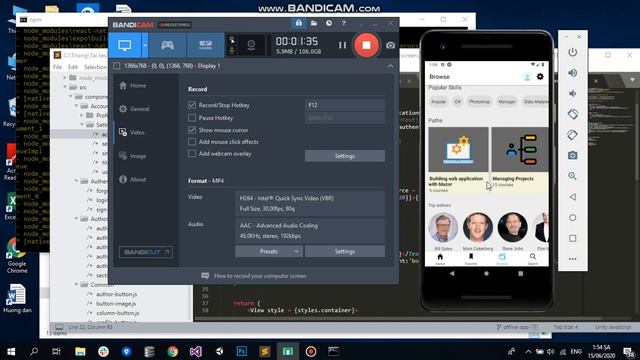The image size is (640, 360).
Task: Rotate emulator right
Action: click(x=573, y=135)
